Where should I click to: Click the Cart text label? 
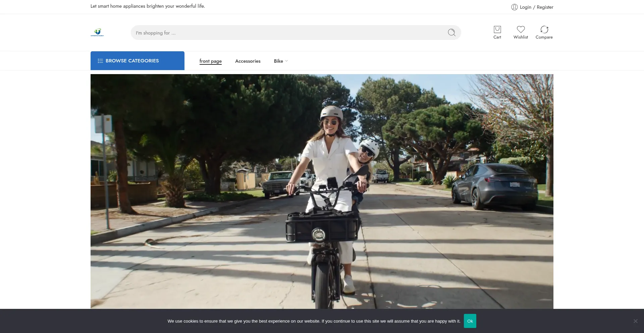coord(497,37)
